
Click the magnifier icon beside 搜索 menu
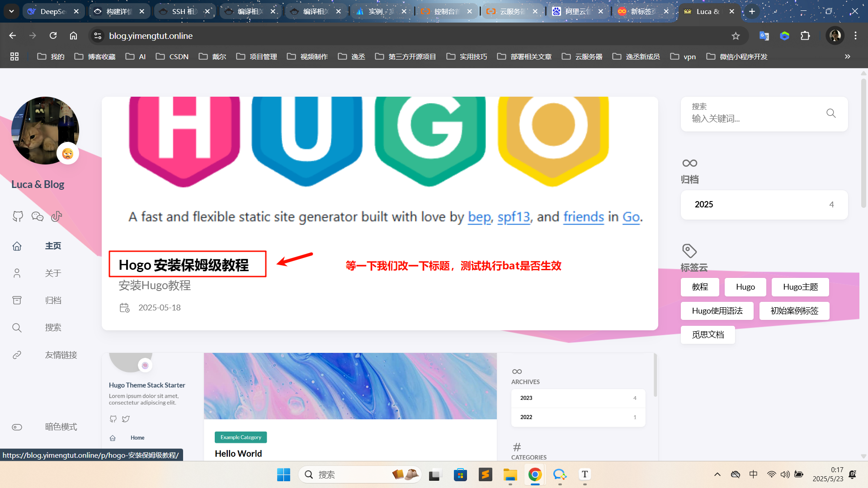coord(17,328)
